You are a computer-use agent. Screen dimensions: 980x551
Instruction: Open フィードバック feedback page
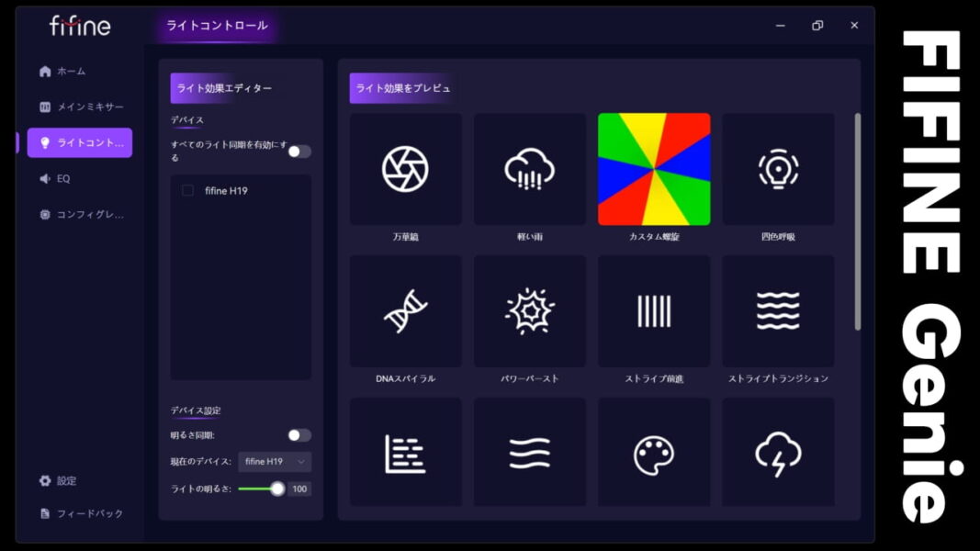[79, 513]
